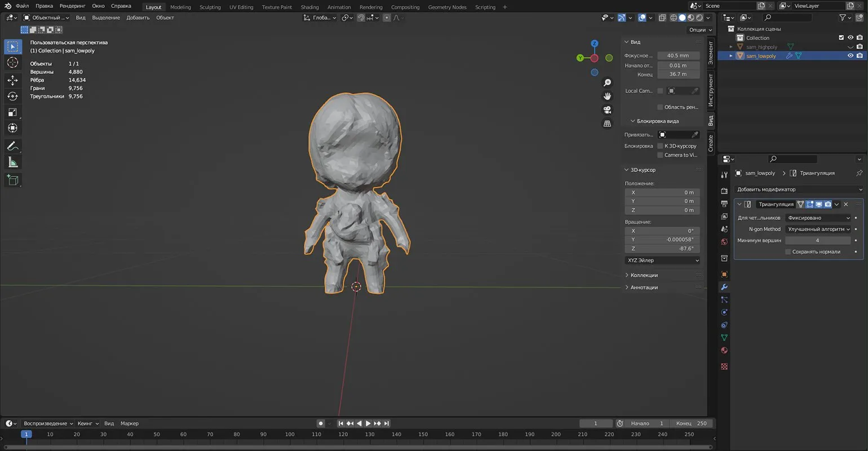Enable the 'К 3D-курсору' lock checkbox

660,146
